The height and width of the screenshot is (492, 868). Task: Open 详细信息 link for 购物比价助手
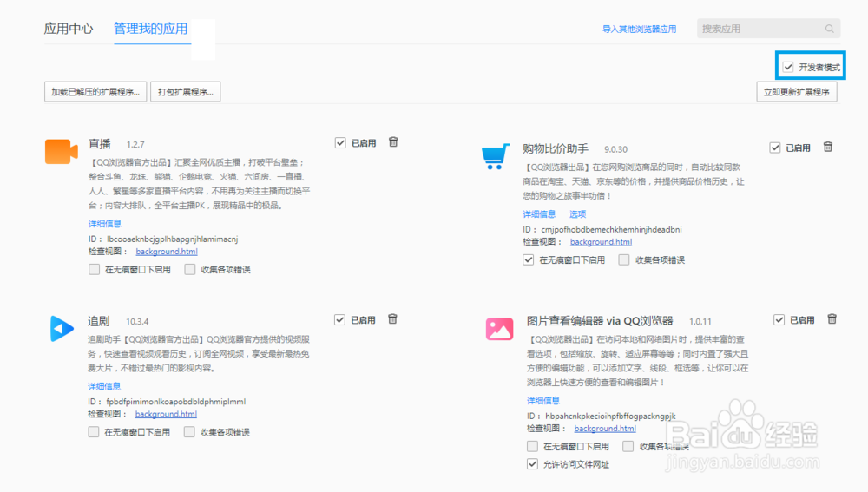tap(539, 214)
